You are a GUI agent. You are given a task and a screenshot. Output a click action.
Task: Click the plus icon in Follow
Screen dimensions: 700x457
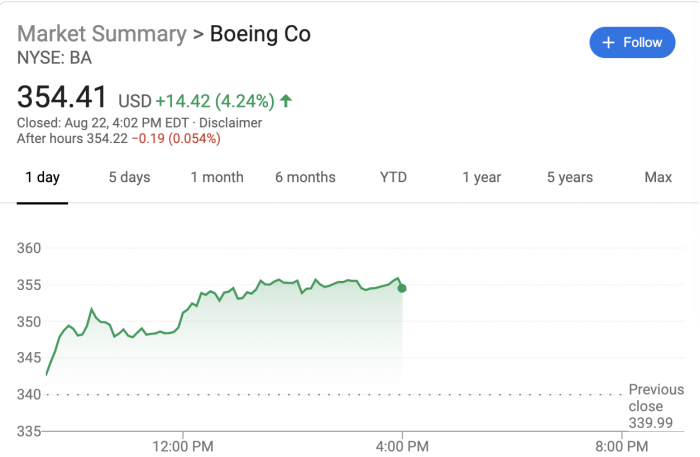pyautogui.click(x=608, y=43)
